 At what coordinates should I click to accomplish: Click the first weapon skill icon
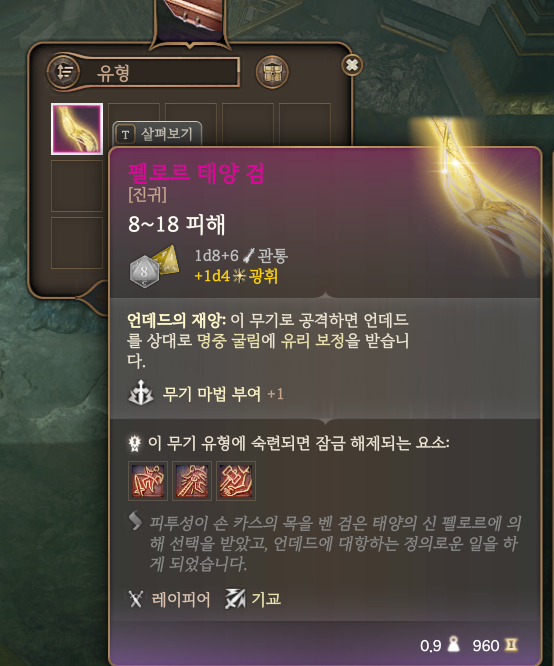click(x=148, y=481)
